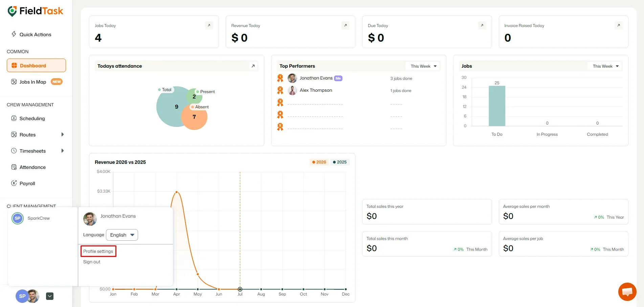The height and width of the screenshot is (307, 644).
Task: Click first place rank medal icon
Action: 280,78
